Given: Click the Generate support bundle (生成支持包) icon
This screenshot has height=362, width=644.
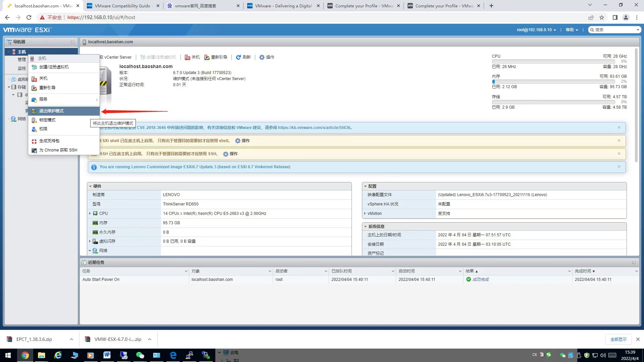Looking at the screenshot, I should click(34, 141).
